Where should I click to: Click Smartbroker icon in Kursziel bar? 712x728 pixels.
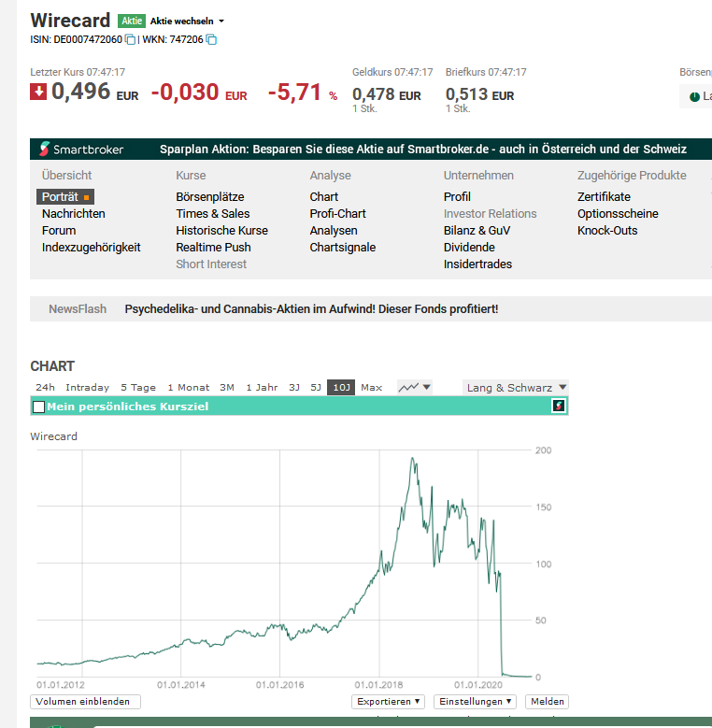(559, 407)
